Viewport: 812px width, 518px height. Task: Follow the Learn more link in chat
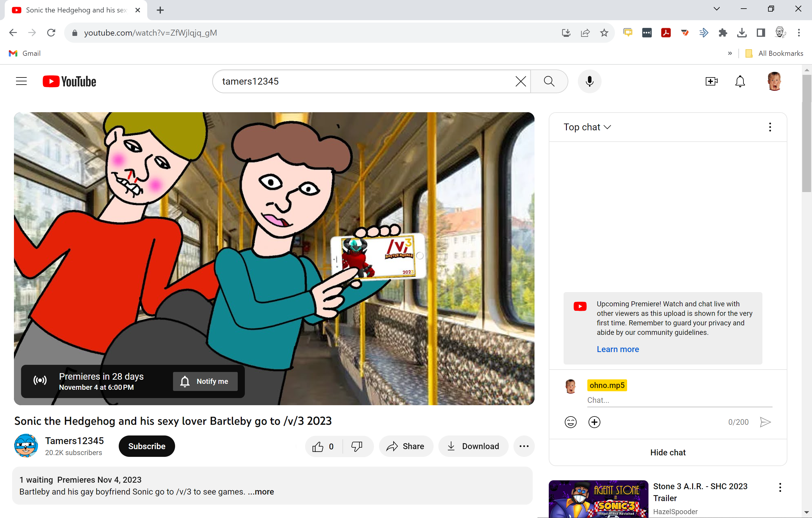[x=617, y=349]
